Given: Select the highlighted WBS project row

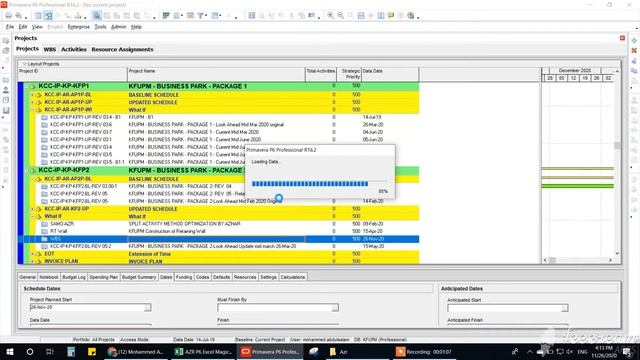Looking at the screenshot, I should (x=218, y=239).
